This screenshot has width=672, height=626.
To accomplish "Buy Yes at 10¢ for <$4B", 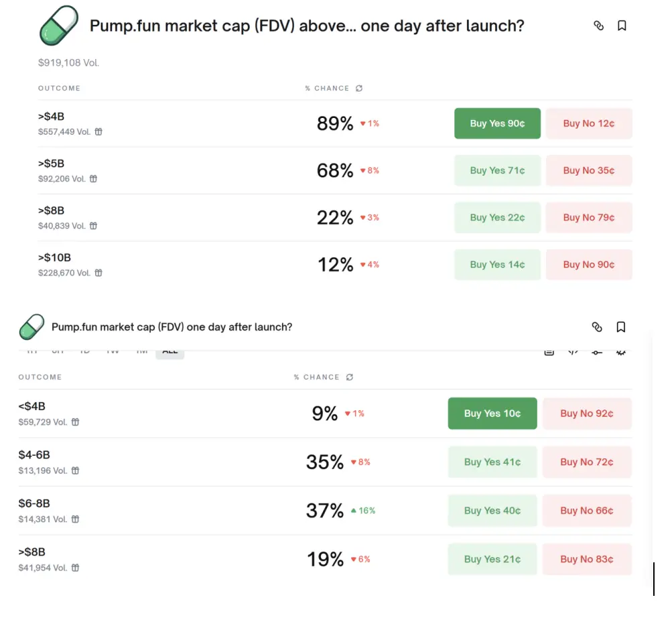I will click(492, 414).
